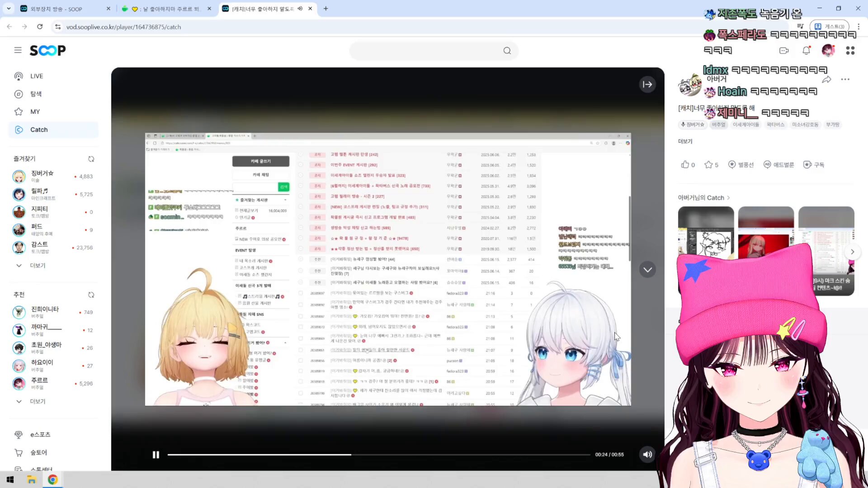Viewport: 868px width, 488px height.
Task: Seek on the video progress bar
Action: coord(378,455)
